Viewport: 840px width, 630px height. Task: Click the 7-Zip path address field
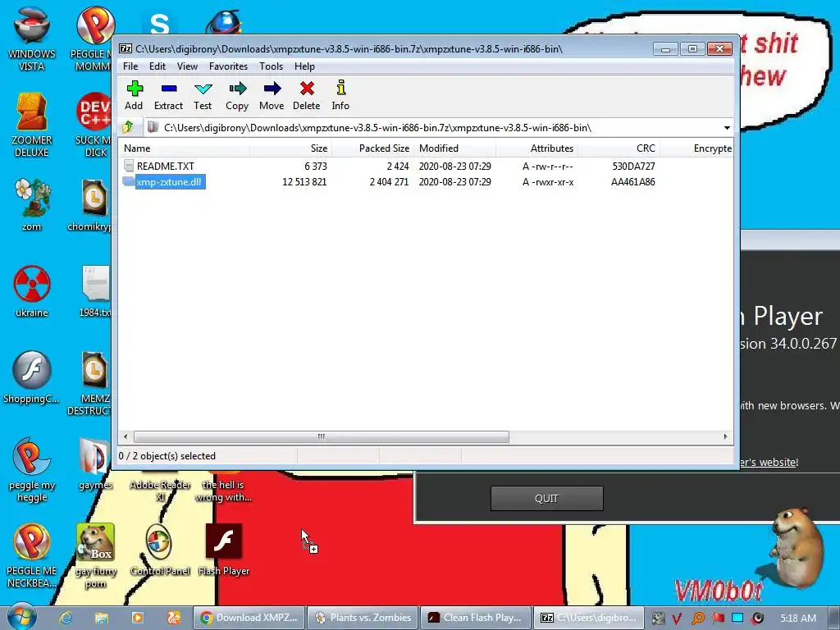(434, 127)
